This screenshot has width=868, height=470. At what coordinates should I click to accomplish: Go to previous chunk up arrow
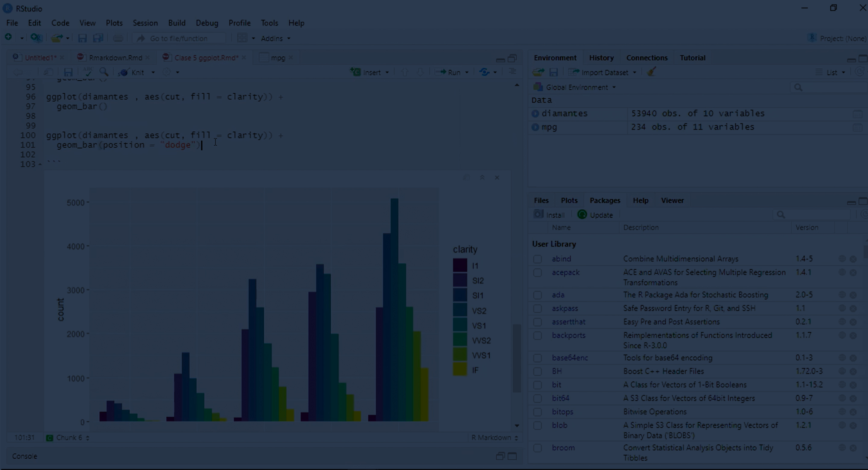click(x=405, y=72)
